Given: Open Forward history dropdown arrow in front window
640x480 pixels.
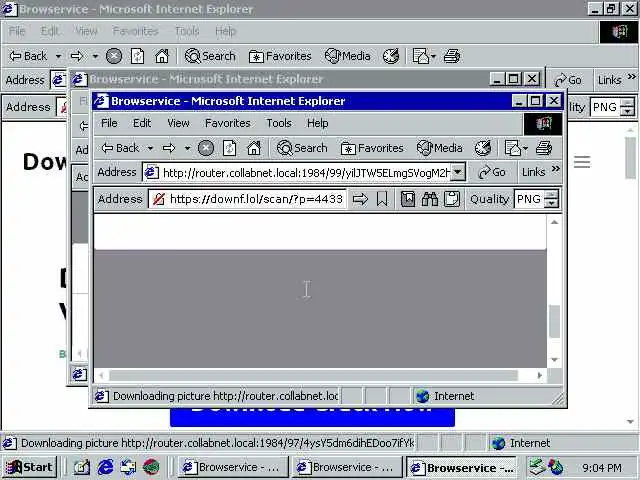Looking at the screenshot, I should click(x=187, y=148).
